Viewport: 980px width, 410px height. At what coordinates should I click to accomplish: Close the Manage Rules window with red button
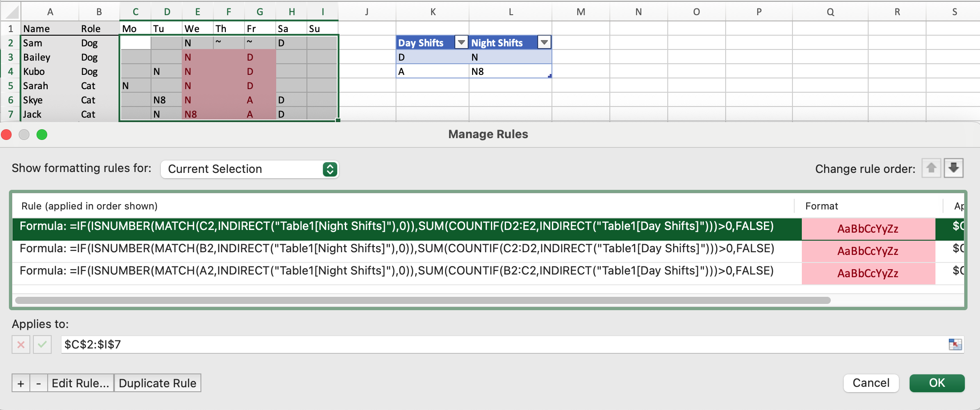coord(7,135)
